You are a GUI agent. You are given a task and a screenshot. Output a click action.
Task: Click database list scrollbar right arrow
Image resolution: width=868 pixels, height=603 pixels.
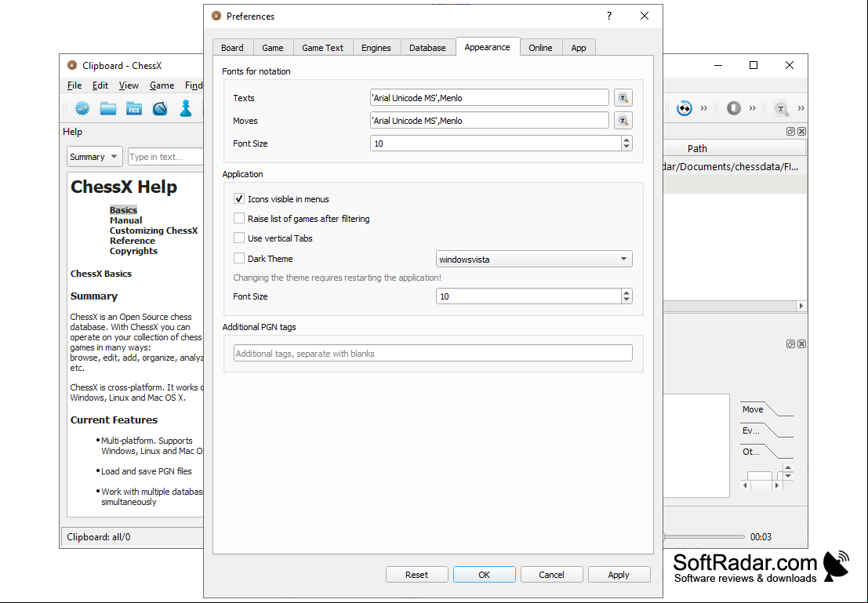(x=801, y=307)
